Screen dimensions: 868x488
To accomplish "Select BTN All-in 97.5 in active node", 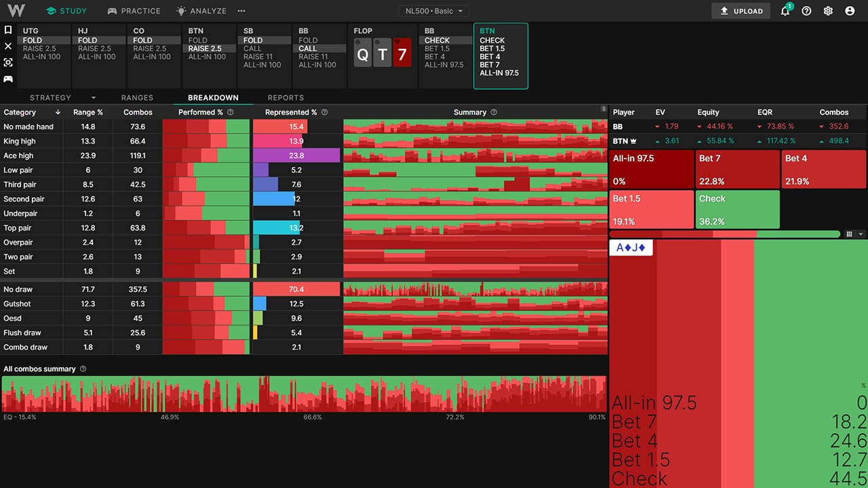I will tap(499, 73).
